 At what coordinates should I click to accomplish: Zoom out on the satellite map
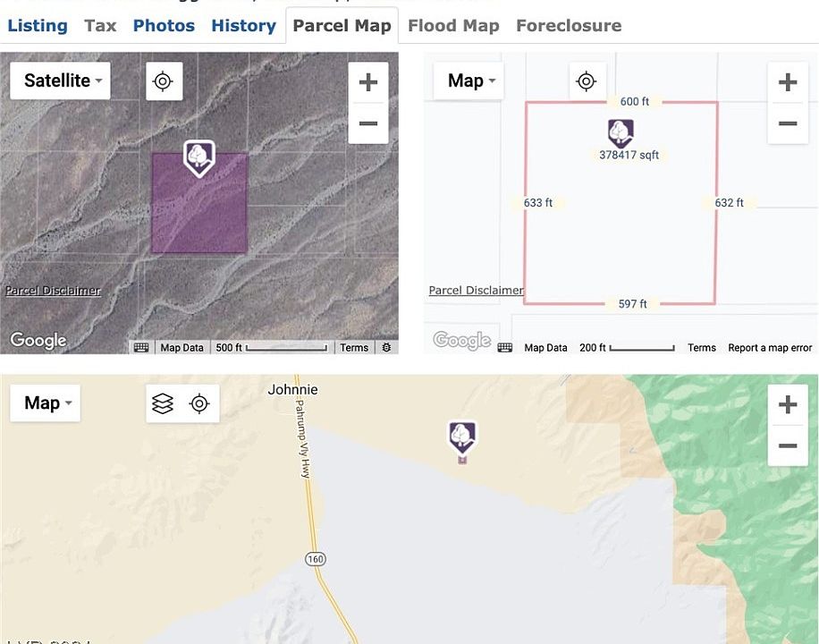point(367,123)
